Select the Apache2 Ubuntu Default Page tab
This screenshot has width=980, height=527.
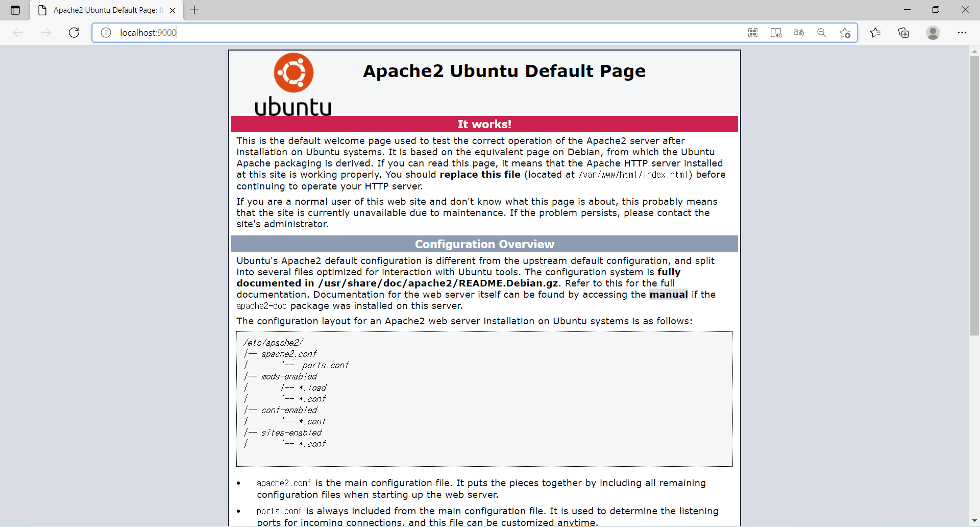pyautogui.click(x=107, y=10)
